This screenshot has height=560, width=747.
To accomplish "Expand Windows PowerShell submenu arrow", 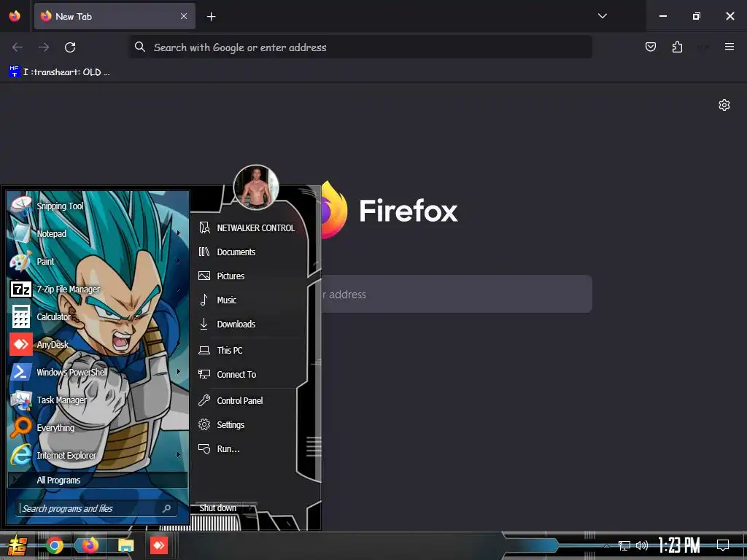I will (179, 372).
